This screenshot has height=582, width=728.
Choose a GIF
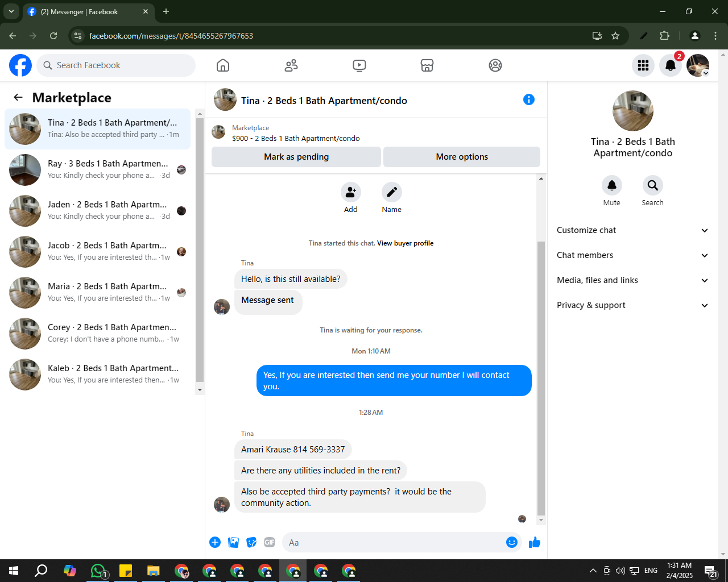[270, 542]
